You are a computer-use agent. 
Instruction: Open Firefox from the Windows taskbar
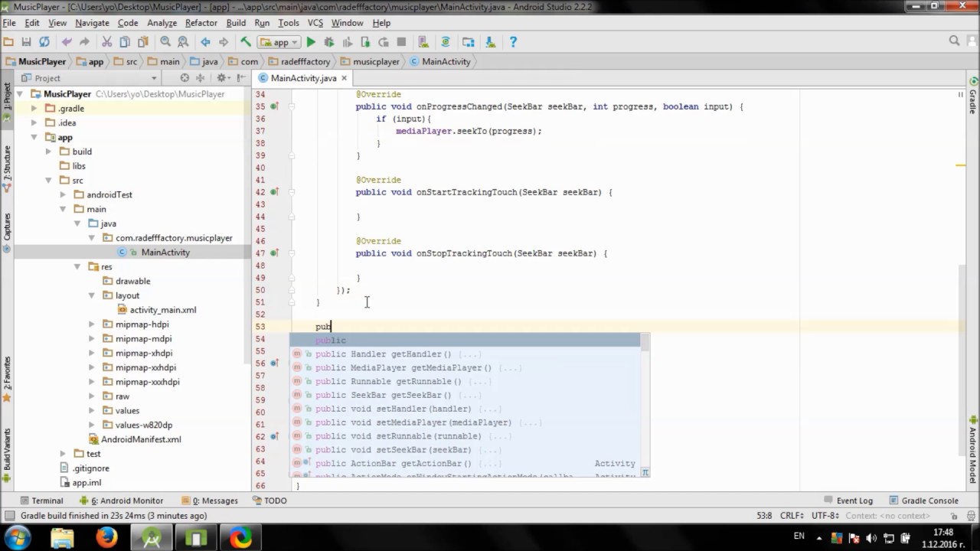pyautogui.click(x=106, y=538)
